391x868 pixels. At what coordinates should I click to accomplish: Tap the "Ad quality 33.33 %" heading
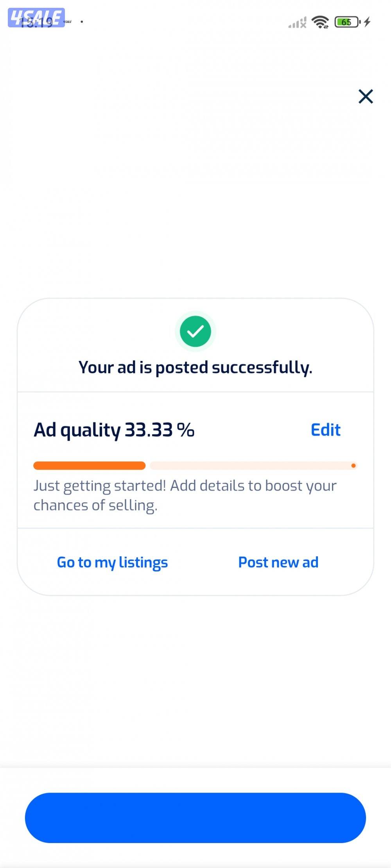point(114,430)
